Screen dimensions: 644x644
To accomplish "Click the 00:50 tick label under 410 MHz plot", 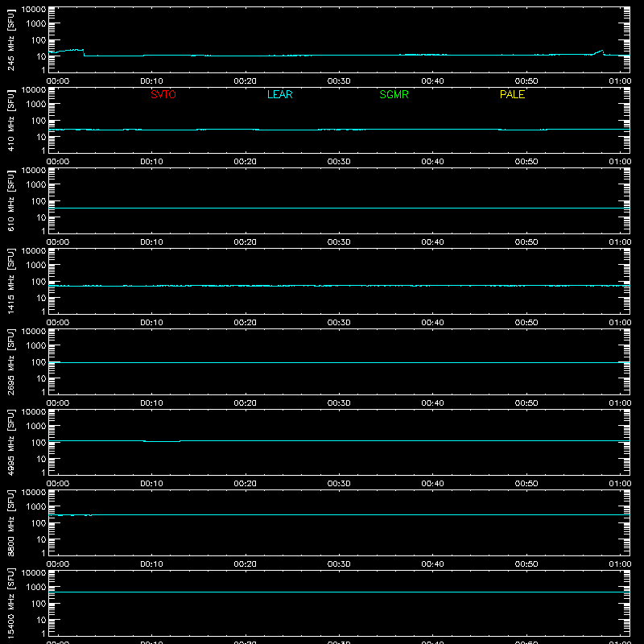I will (x=526, y=162).
